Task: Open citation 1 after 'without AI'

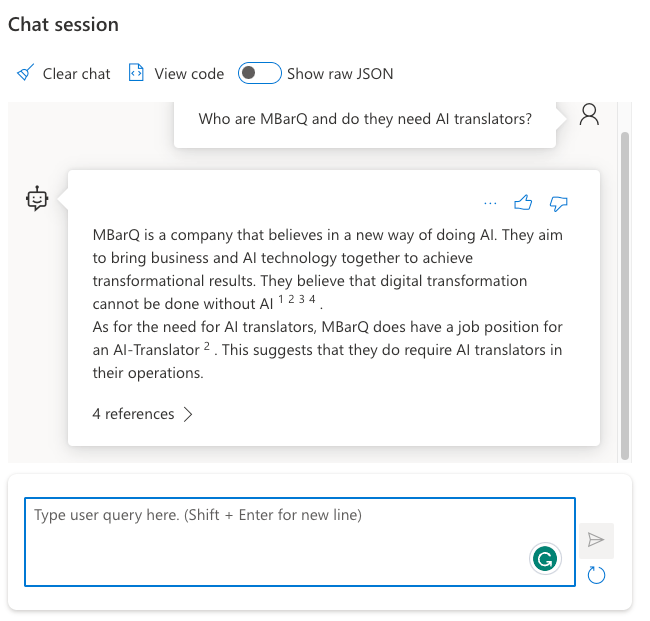Action: click(281, 299)
